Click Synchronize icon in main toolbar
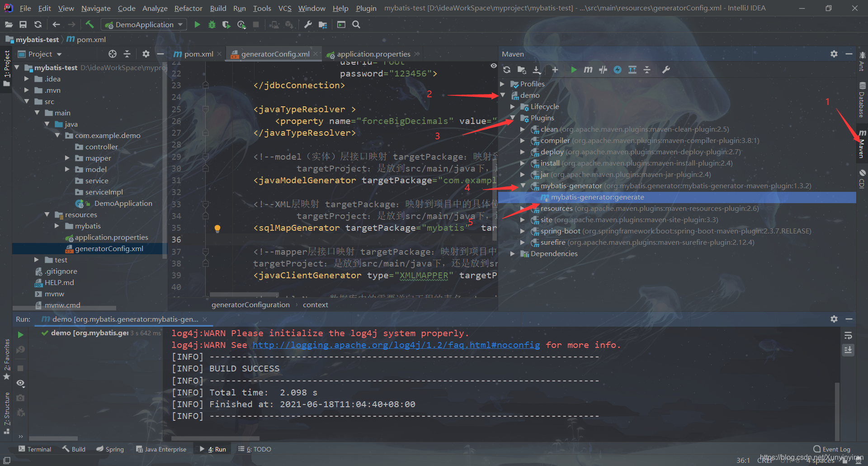 38,24
